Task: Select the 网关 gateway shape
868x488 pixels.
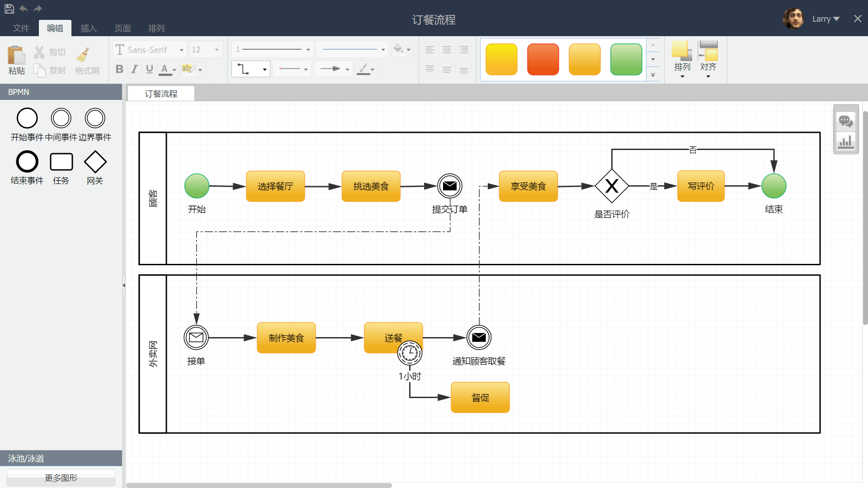Action: (95, 162)
